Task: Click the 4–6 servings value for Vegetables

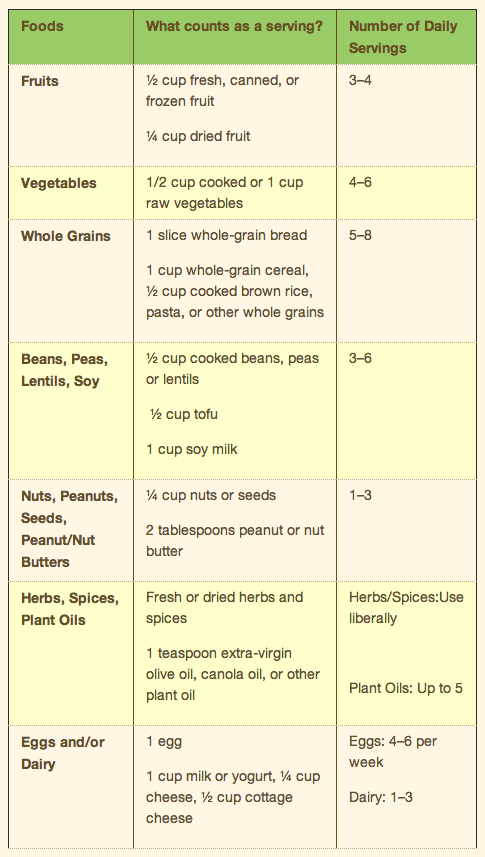Action: (360, 182)
